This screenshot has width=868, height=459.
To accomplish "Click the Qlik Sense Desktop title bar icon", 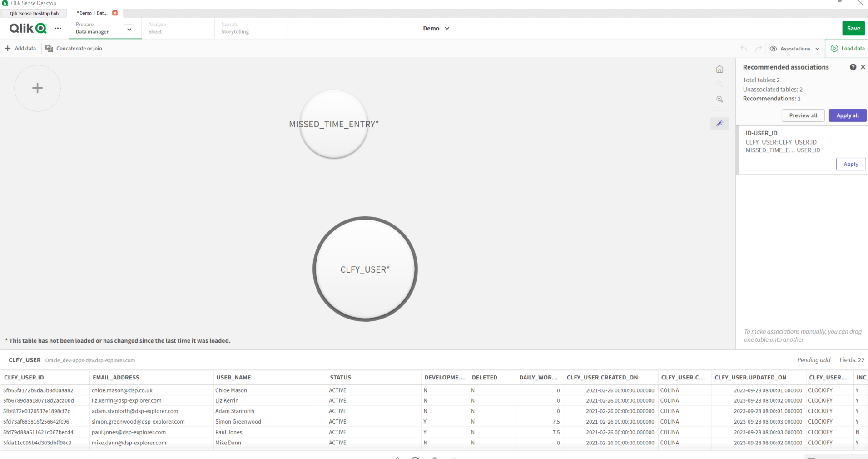I will pyautogui.click(x=5, y=3).
